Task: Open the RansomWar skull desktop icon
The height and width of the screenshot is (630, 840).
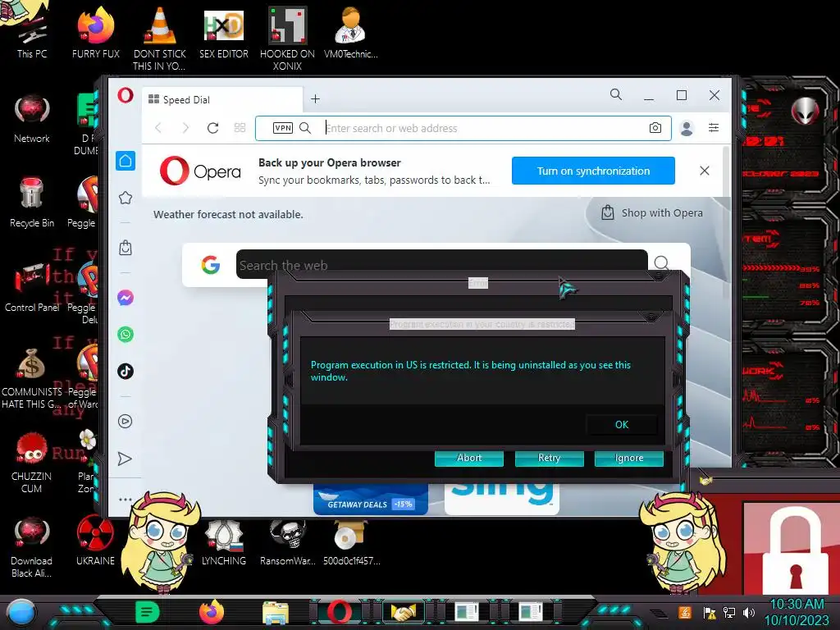Action: [x=287, y=542]
